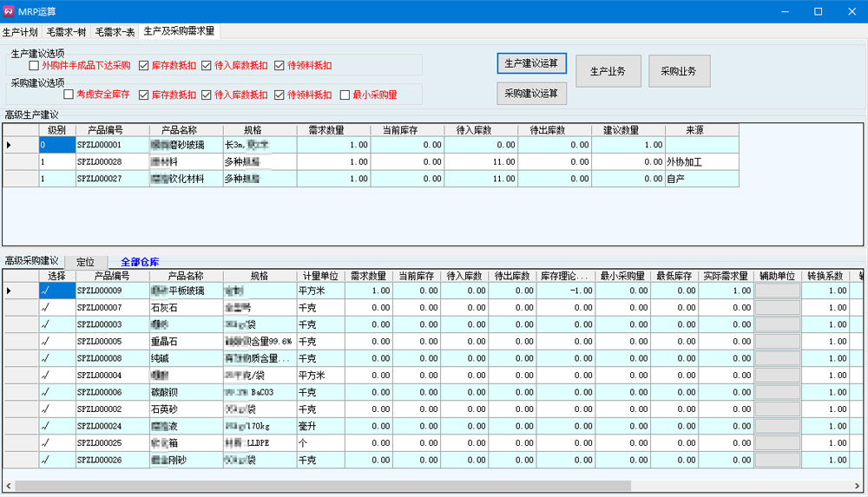This screenshot has width=868, height=497.
Task: Uncheck 待领料抵扣 in 生产建议选项
Action: click(x=279, y=66)
